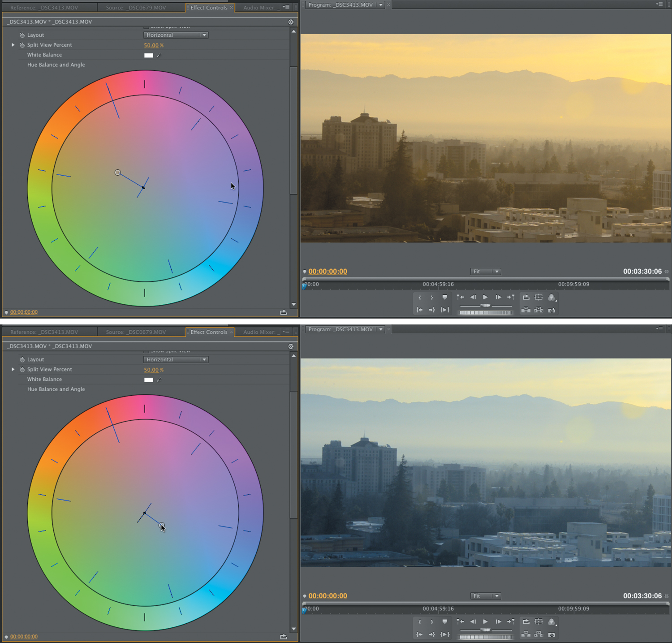Click Lift button in blue-preview Program monitor
672x643 pixels.
526,634
